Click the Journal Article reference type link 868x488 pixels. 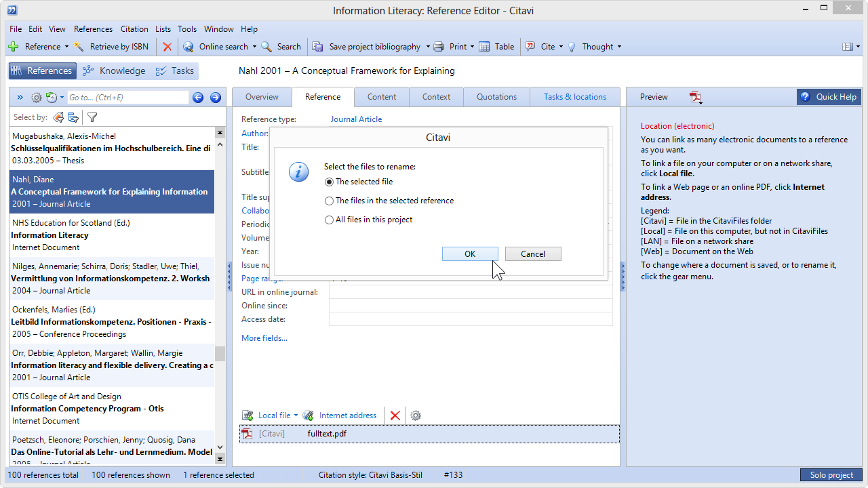356,119
